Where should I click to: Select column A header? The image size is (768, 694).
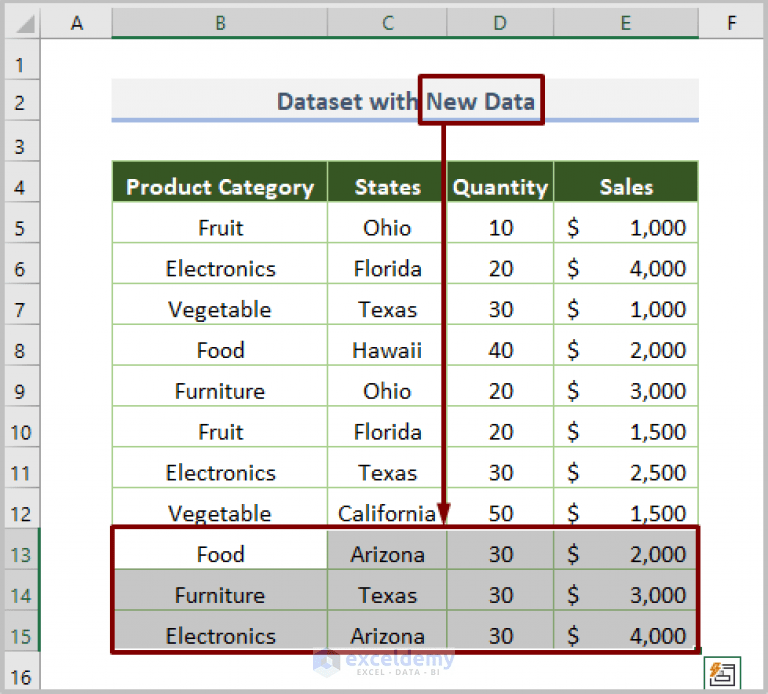tap(76, 23)
